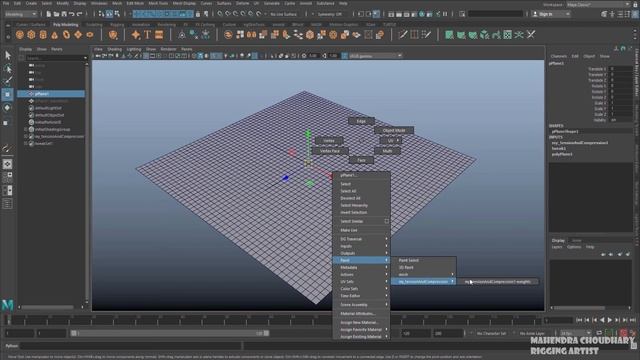Click the Open Scene folder icon

(x=56, y=14)
